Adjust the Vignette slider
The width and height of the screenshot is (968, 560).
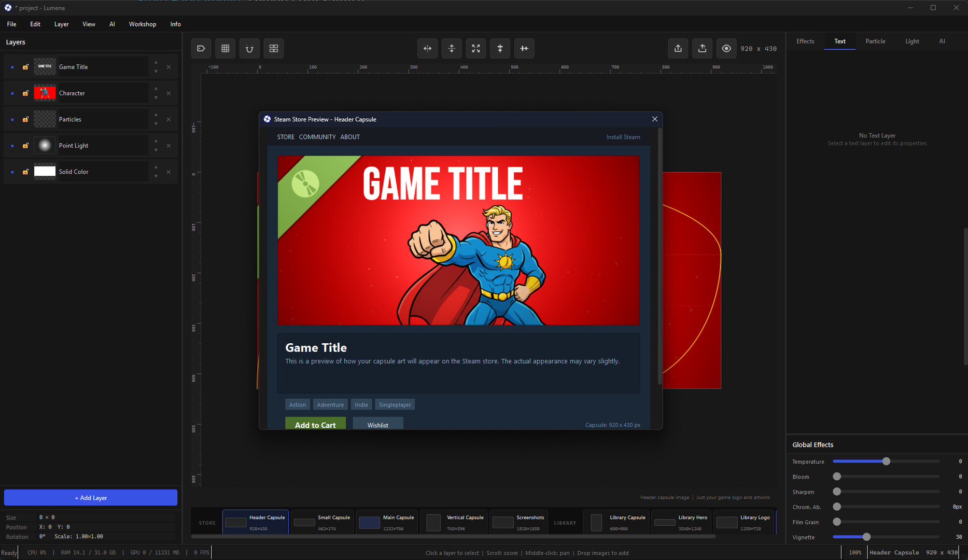[x=866, y=537]
